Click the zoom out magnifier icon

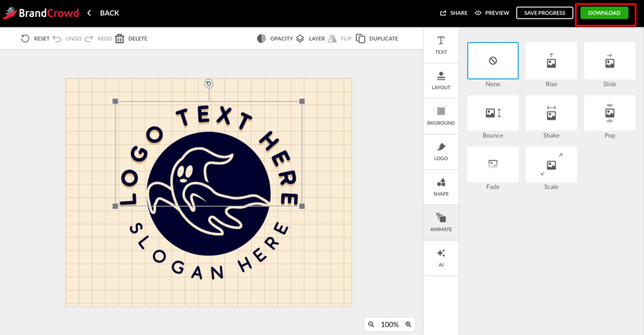(x=371, y=324)
